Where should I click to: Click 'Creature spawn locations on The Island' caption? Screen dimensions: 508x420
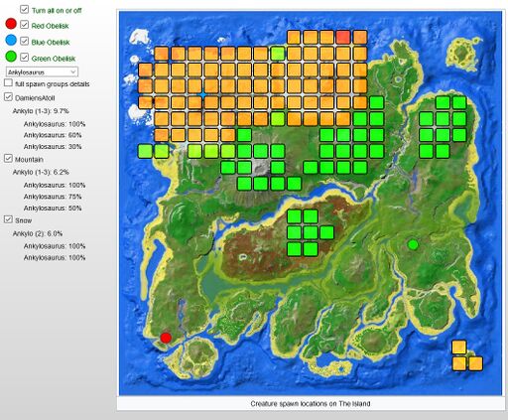click(311, 404)
